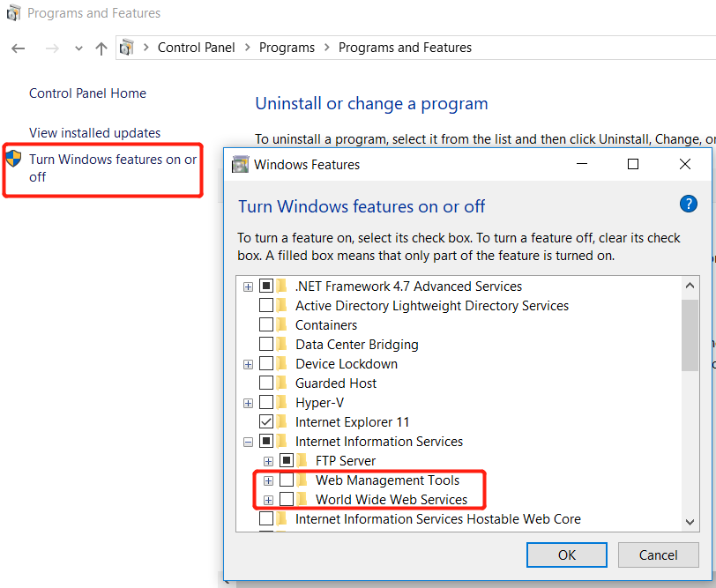The height and width of the screenshot is (588, 716).
Task: Minimize the Windows Features dialog
Action: click(582, 164)
